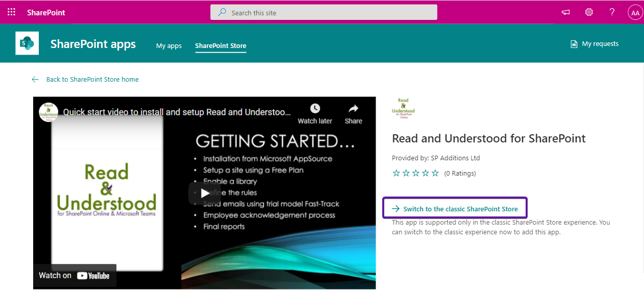The width and height of the screenshot is (644, 292).
Task: Click the video Share arrow icon
Action: click(353, 108)
